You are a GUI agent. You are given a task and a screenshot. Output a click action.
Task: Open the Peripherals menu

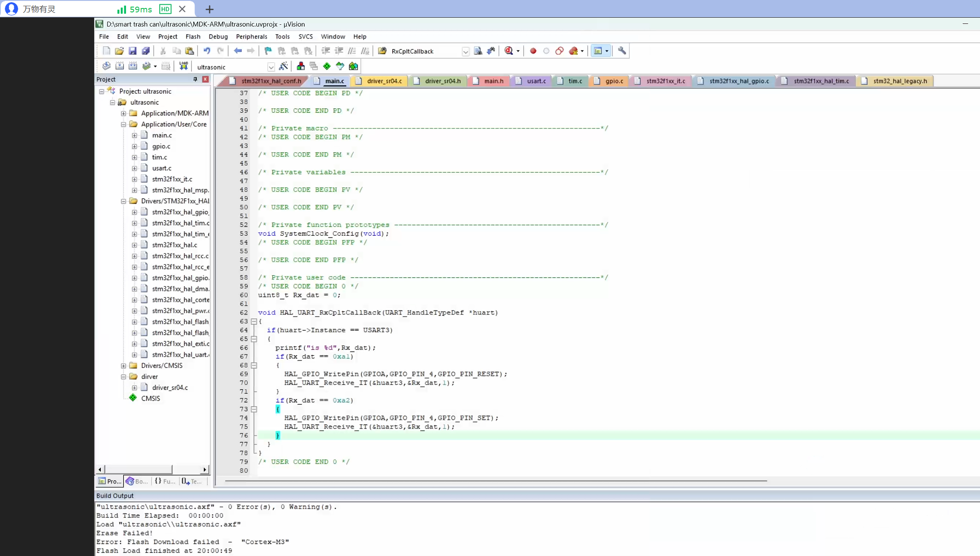click(251, 37)
